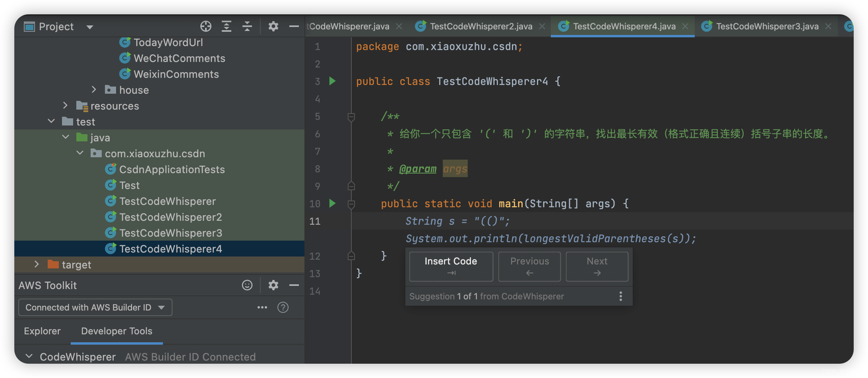
Task: Switch to the Developer Tools tab
Action: [x=116, y=331]
